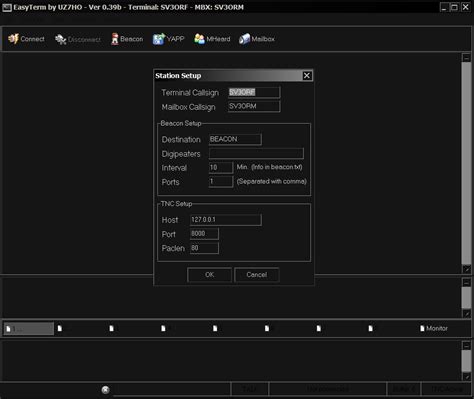The width and height of the screenshot is (474, 399).
Task: Confirm Station Setup with OK
Action: [209, 275]
